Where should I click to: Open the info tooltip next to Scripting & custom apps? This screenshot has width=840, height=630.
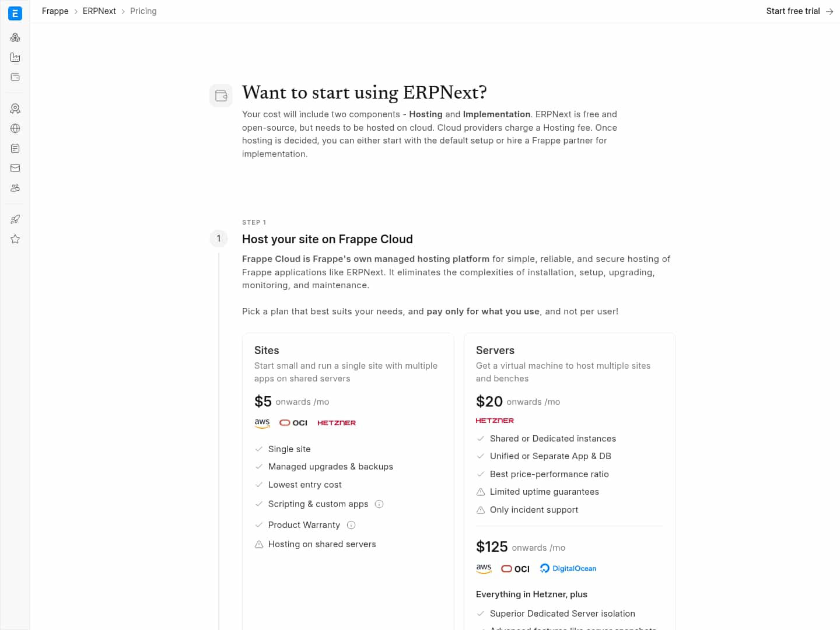point(379,504)
